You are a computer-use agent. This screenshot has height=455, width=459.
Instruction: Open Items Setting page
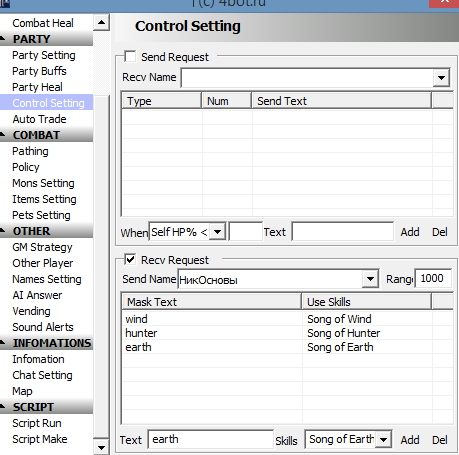click(44, 199)
